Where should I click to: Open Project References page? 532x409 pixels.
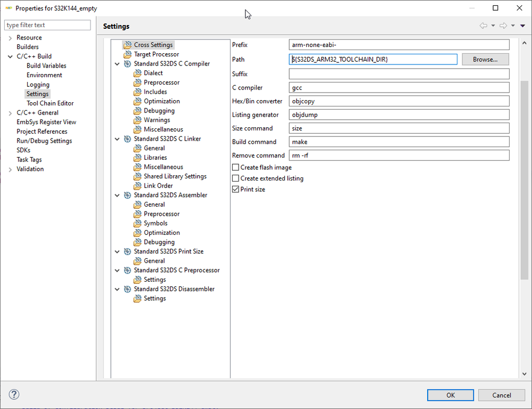pyautogui.click(x=42, y=132)
